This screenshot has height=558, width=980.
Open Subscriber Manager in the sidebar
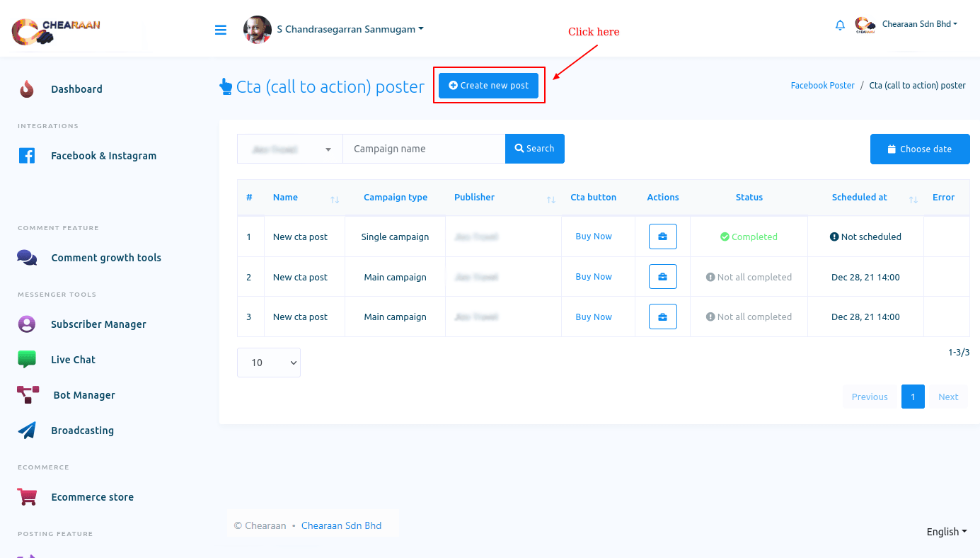pyautogui.click(x=98, y=324)
